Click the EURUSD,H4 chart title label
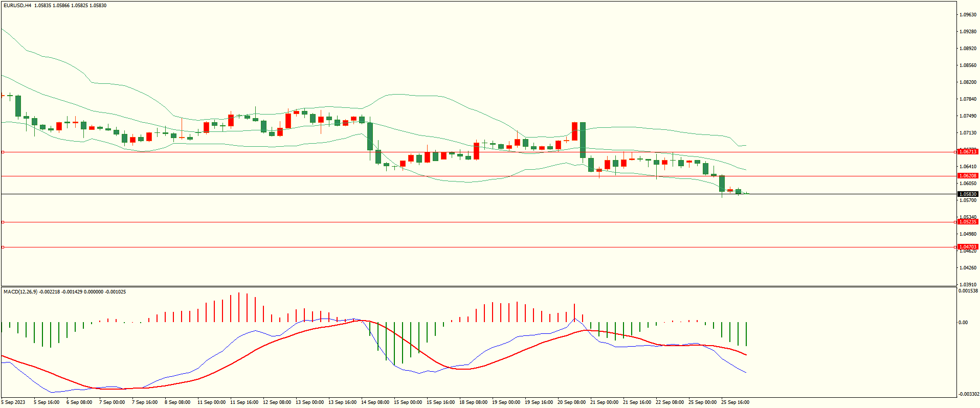Viewport: 980px width, 408px height. [17, 6]
